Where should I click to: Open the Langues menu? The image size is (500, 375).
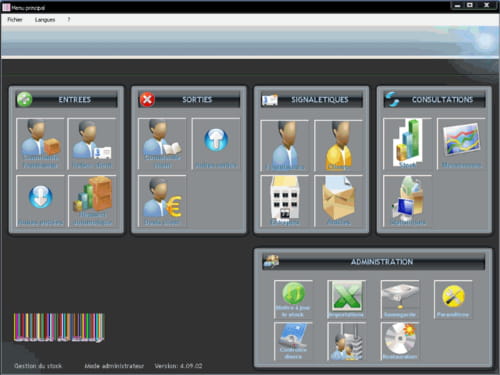point(45,20)
